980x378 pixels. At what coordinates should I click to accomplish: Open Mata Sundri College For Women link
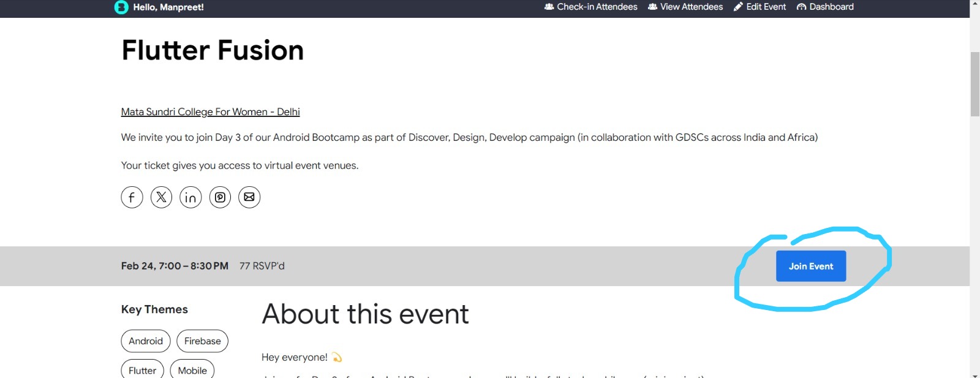click(x=210, y=112)
